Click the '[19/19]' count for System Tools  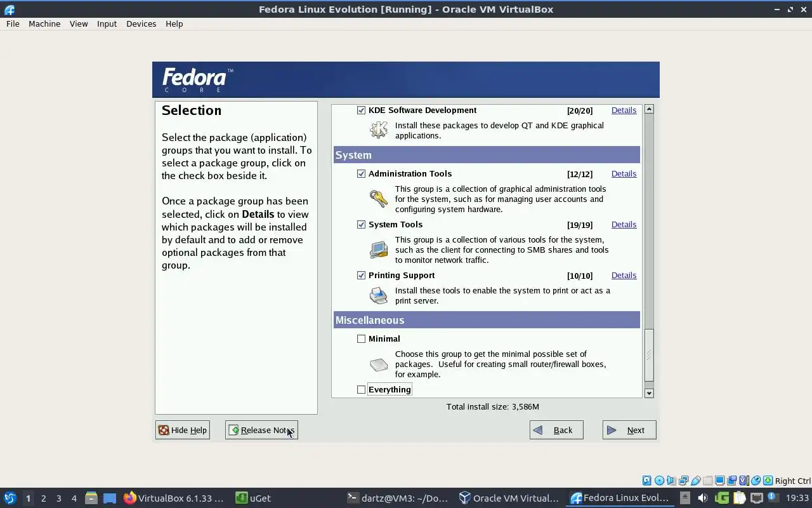point(580,225)
